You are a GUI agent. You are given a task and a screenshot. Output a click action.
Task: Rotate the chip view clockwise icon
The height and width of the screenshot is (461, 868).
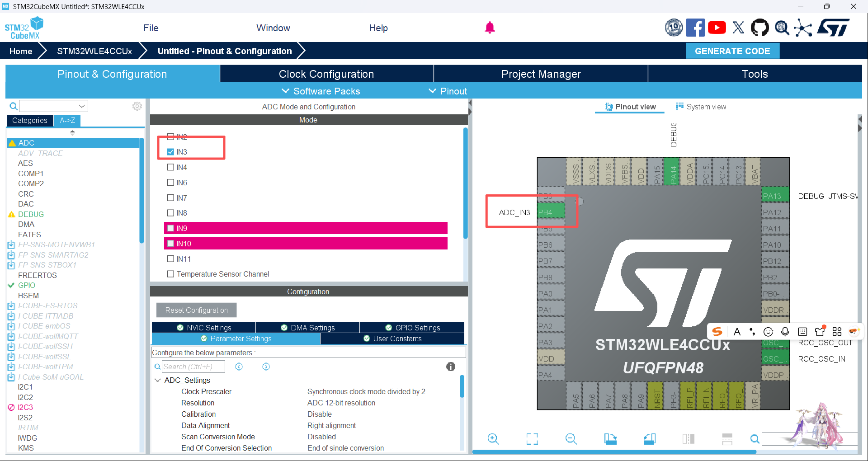point(610,439)
